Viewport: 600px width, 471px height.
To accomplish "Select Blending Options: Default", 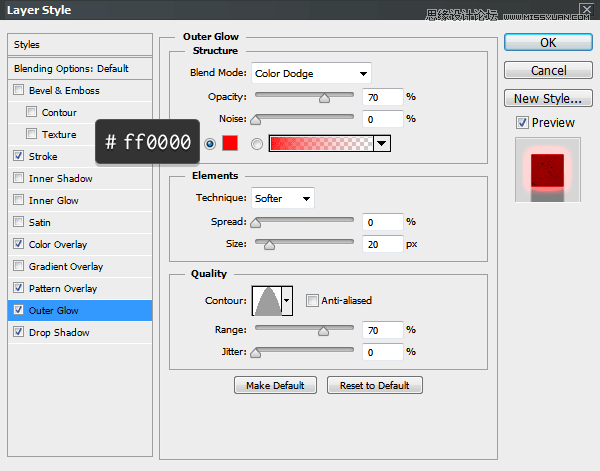I will click(x=80, y=68).
